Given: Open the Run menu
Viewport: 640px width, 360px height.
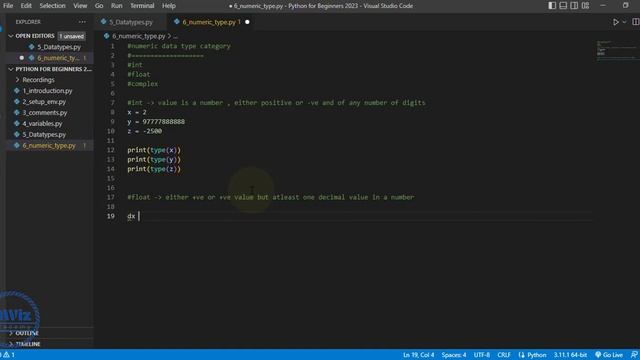Looking at the screenshot, I should (x=116, y=6).
